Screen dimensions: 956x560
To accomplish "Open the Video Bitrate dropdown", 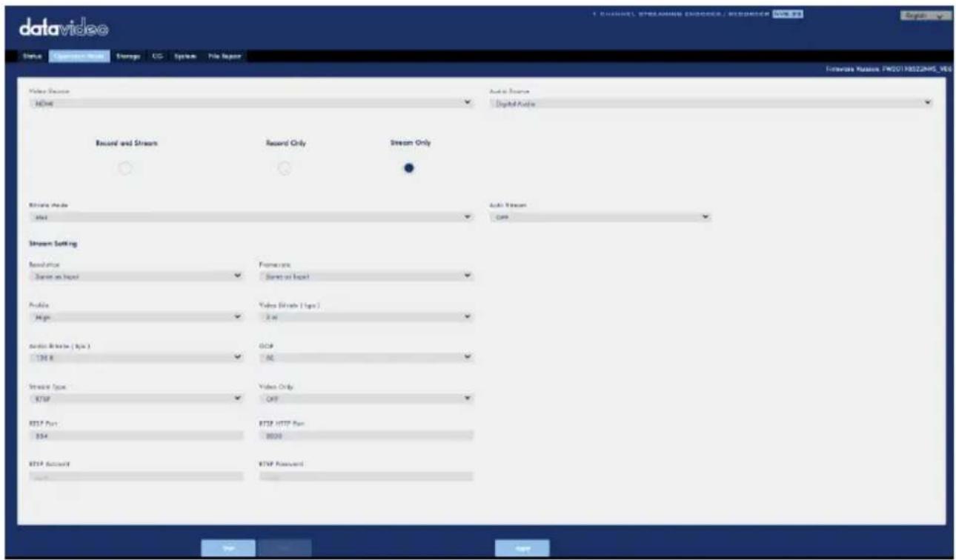I will pos(366,316).
